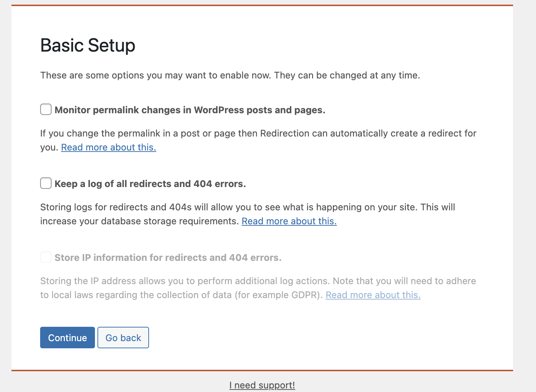The height and width of the screenshot is (392, 536).
Task: Click the greyed-out Store IP information checkbox
Action: pos(46,257)
